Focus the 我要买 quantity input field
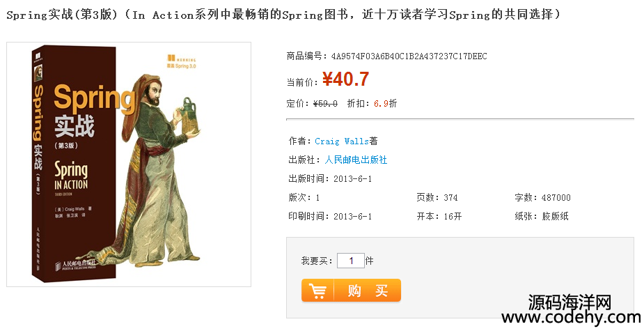This screenshot has height=331, width=644. [351, 261]
